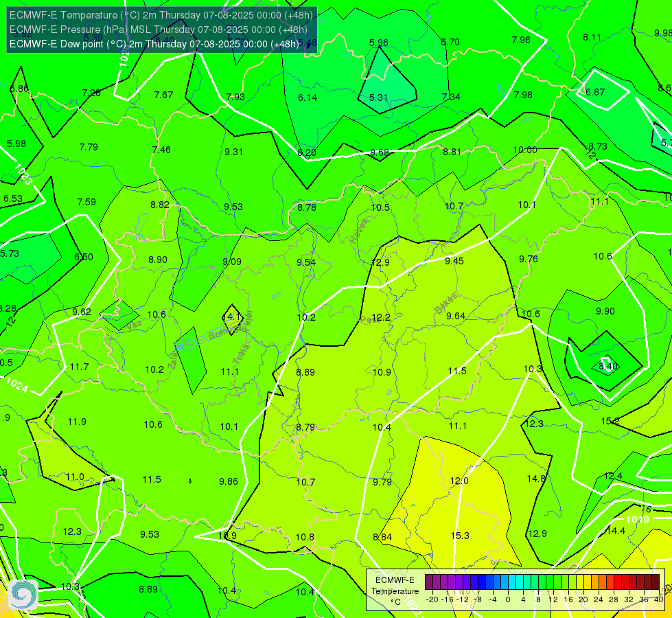Click the 8.84 temperature value

click(x=382, y=537)
